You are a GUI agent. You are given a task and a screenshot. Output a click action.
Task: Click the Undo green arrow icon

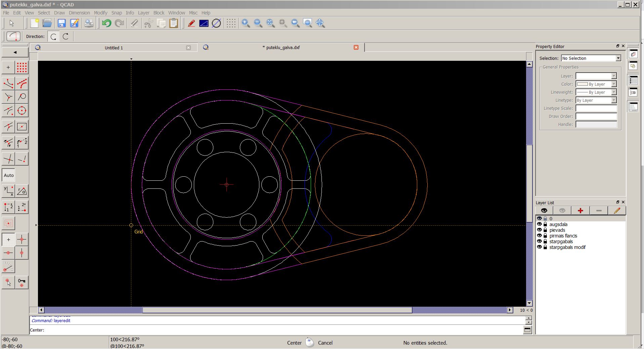107,23
